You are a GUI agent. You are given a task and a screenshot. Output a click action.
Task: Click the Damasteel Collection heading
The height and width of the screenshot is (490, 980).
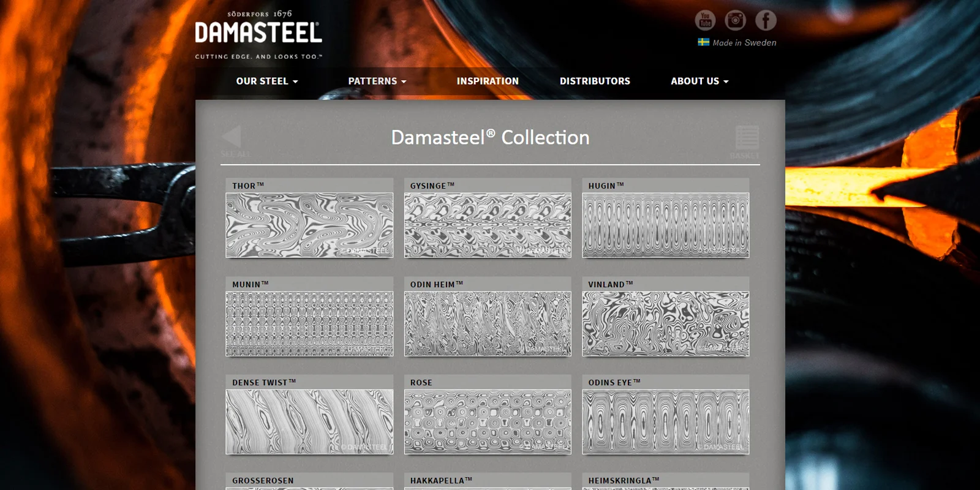point(490,137)
